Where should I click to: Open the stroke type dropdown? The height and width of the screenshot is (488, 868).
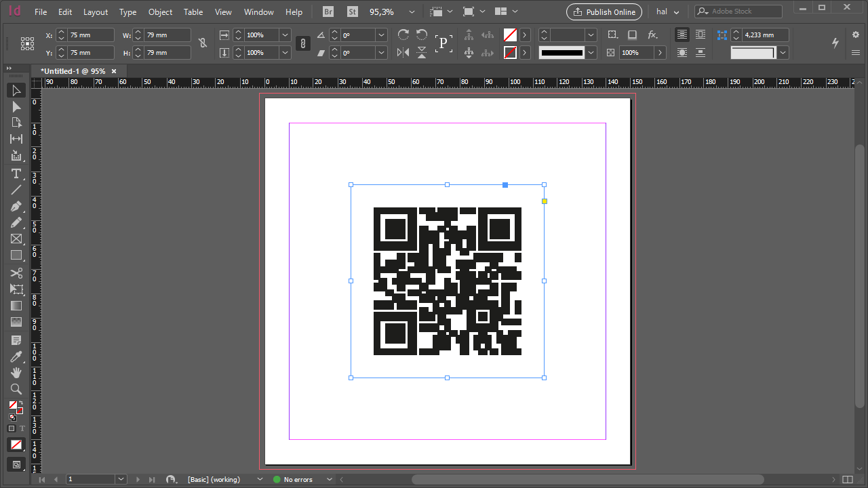coord(591,52)
